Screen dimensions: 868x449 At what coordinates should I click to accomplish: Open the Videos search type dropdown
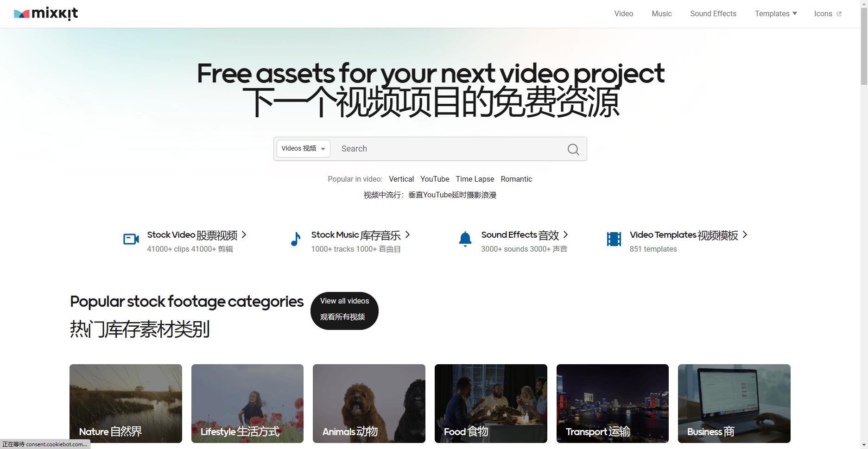coord(303,149)
